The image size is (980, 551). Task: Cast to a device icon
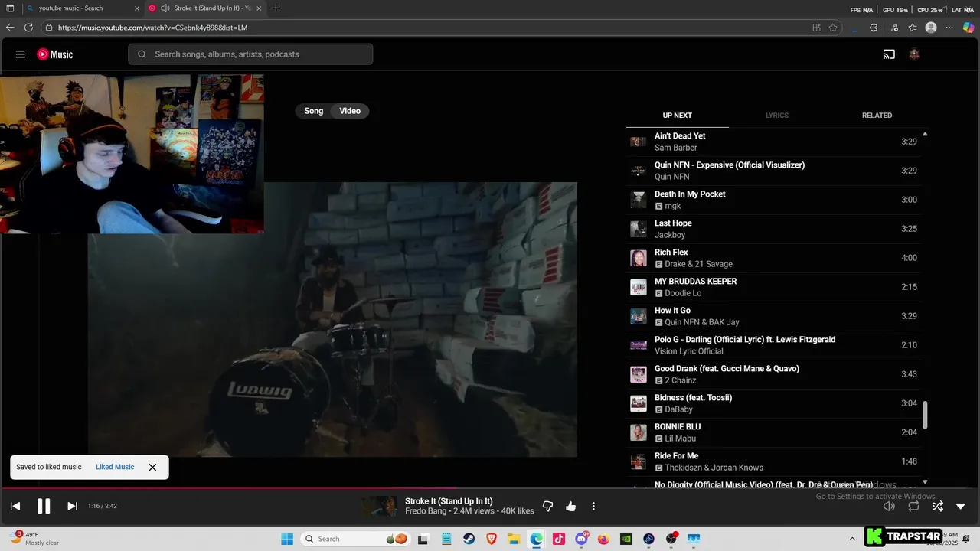click(889, 54)
